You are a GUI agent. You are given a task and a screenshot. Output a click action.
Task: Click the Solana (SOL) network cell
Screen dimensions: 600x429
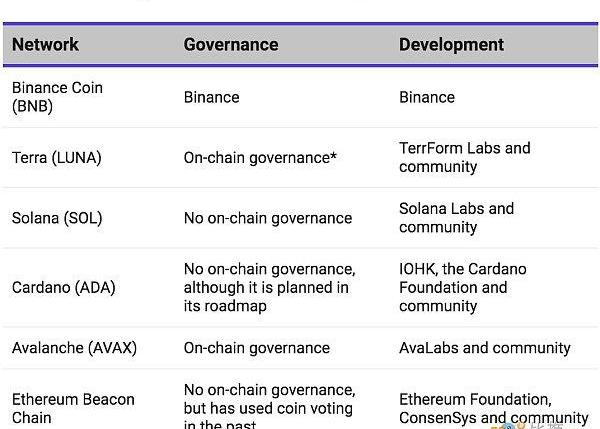(57, 218)
